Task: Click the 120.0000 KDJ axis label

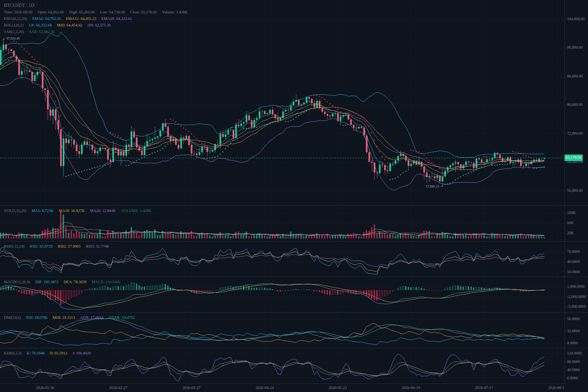Action: coord(575,353)
